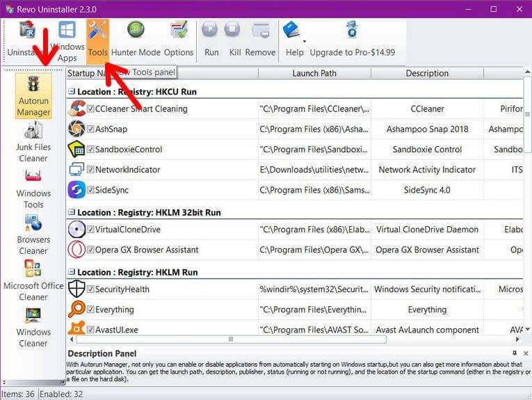Toggle AvastUI.exe startup checkbox
Viewport: 532px width, 400px height.
[90, 330]
